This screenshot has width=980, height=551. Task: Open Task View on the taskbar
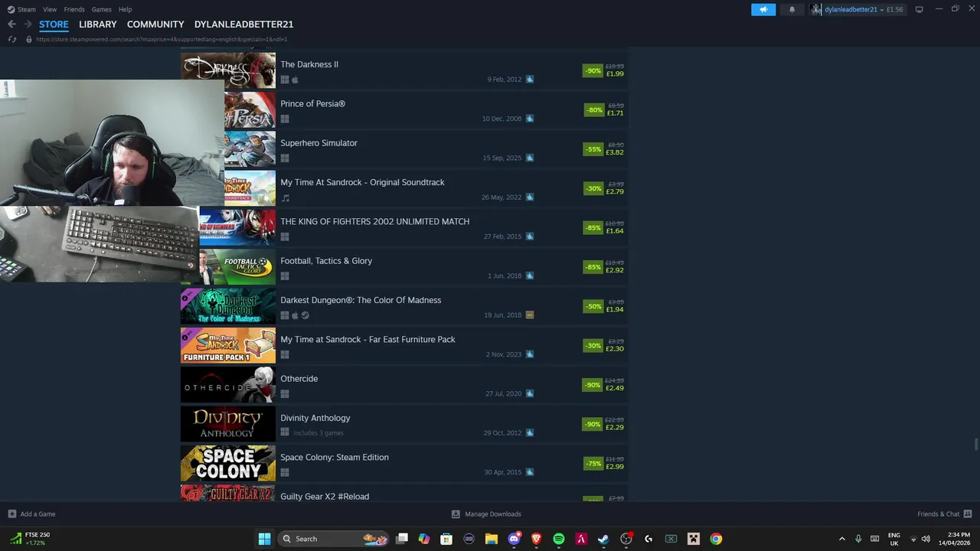click(402, 539)
